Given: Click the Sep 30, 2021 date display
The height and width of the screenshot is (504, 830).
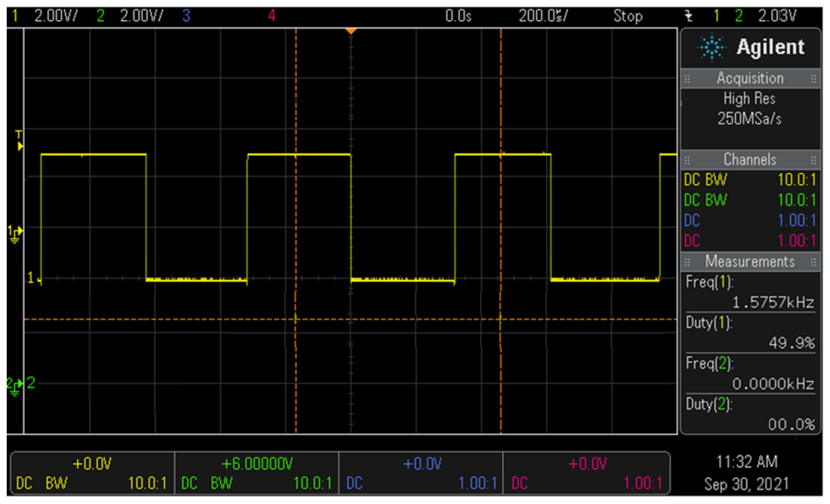Looking at the screenshot, I should pyautogui.click(x=747, y=484).
